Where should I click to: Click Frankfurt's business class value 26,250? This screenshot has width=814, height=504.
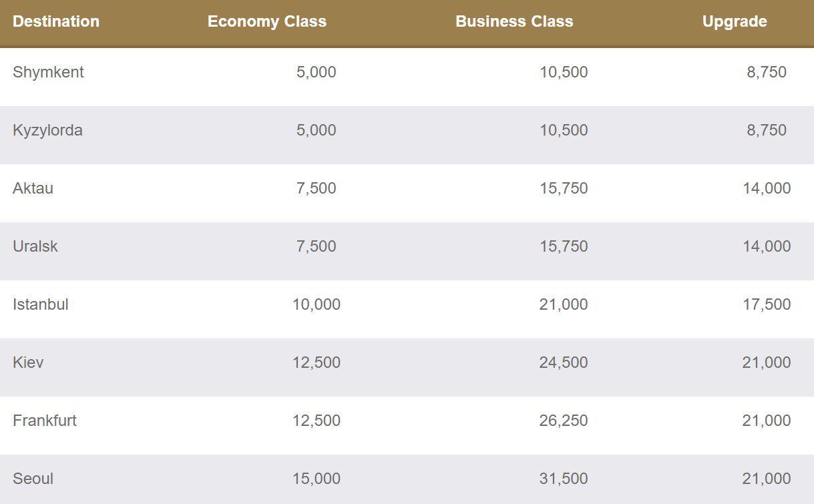click(x=564, y=421)
